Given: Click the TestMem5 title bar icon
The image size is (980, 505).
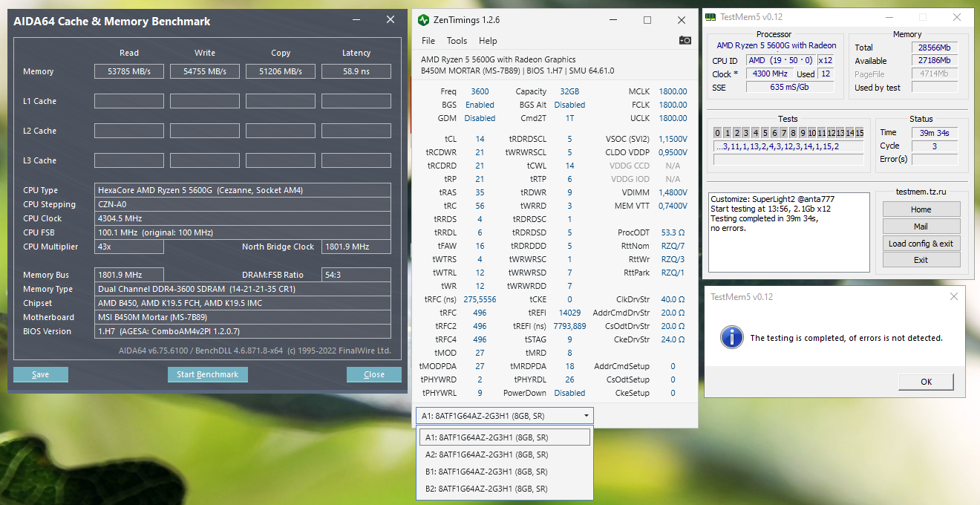Looking at the screenshot, I should coord(710,17).
